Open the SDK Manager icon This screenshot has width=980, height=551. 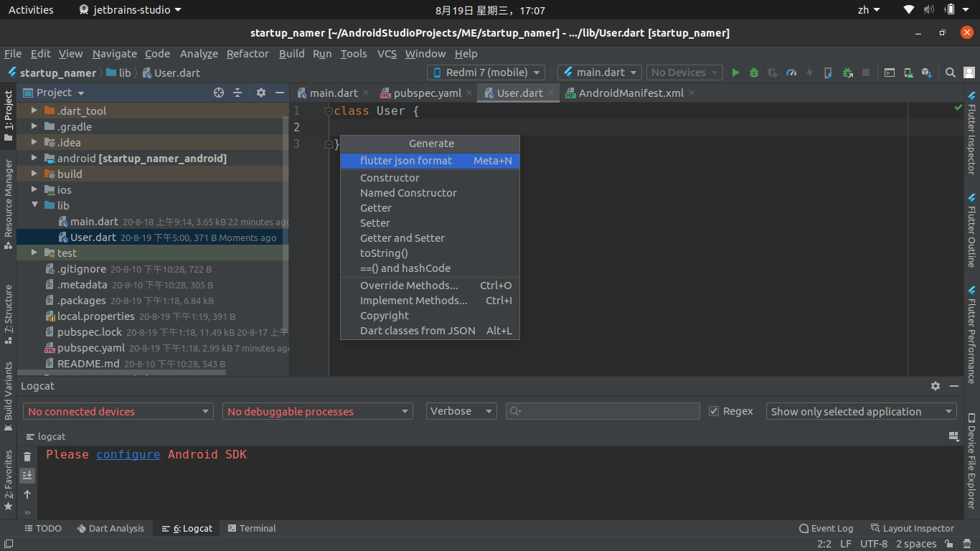[927, 72]
